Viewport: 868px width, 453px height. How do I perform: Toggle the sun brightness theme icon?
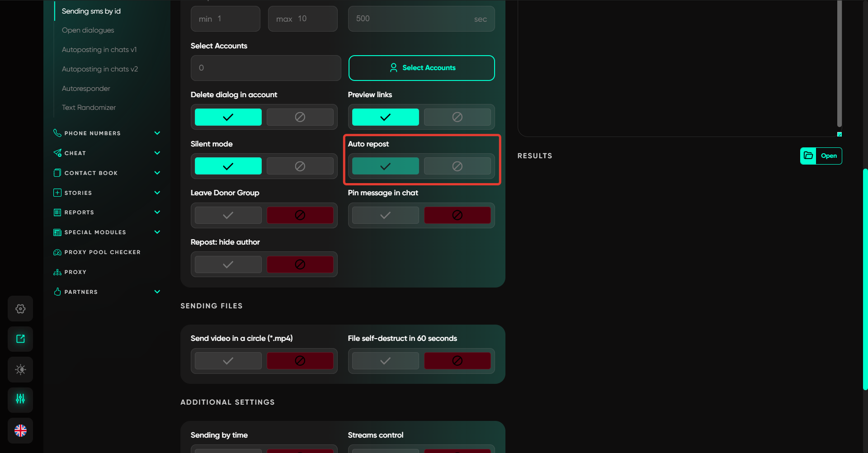coord(20,369)
